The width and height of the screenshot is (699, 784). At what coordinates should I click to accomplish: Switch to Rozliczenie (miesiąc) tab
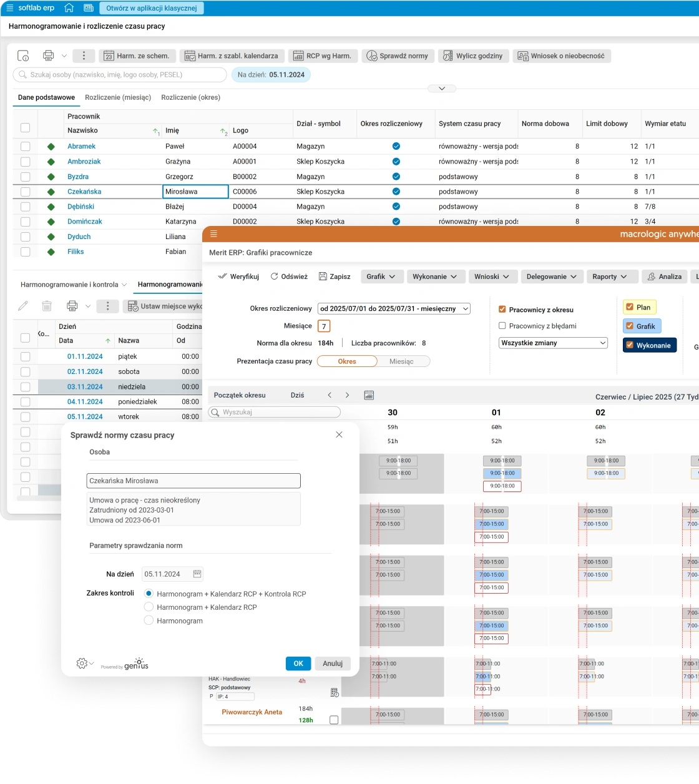point(118,97)
